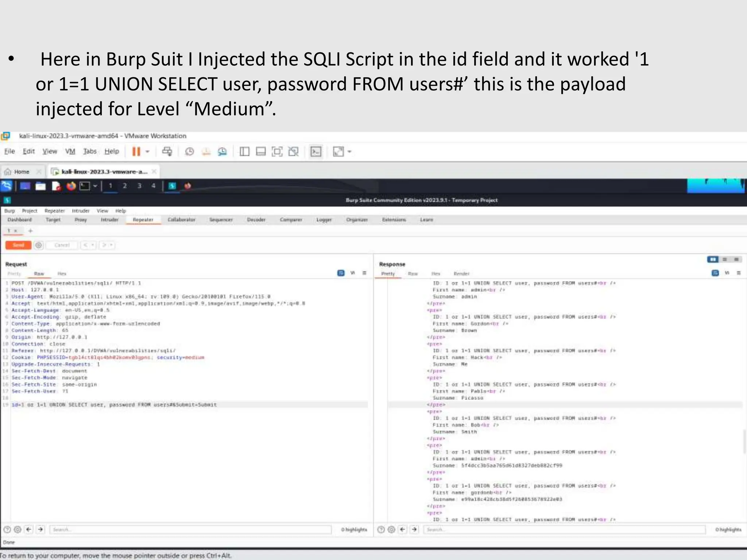Select top-bottom layout view icon

(x=725, y=260)
